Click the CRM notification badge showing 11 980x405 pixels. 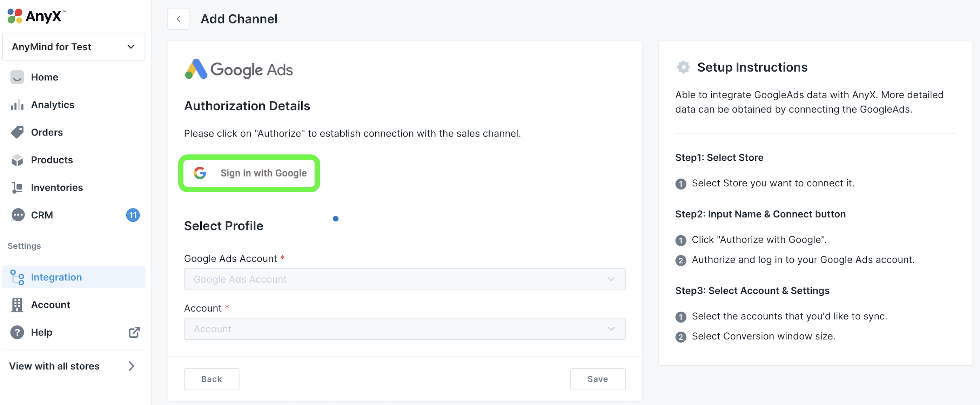[133, 215]
